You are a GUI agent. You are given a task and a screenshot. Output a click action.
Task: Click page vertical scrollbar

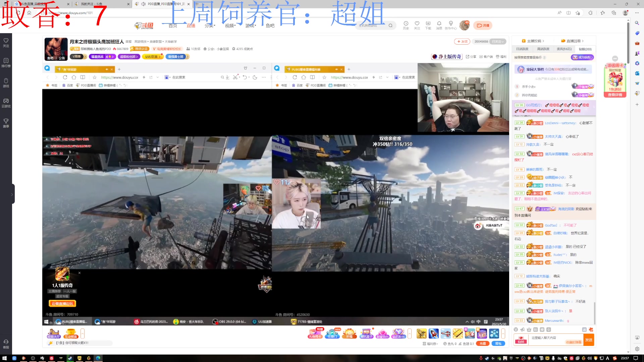tap(628, 44)
